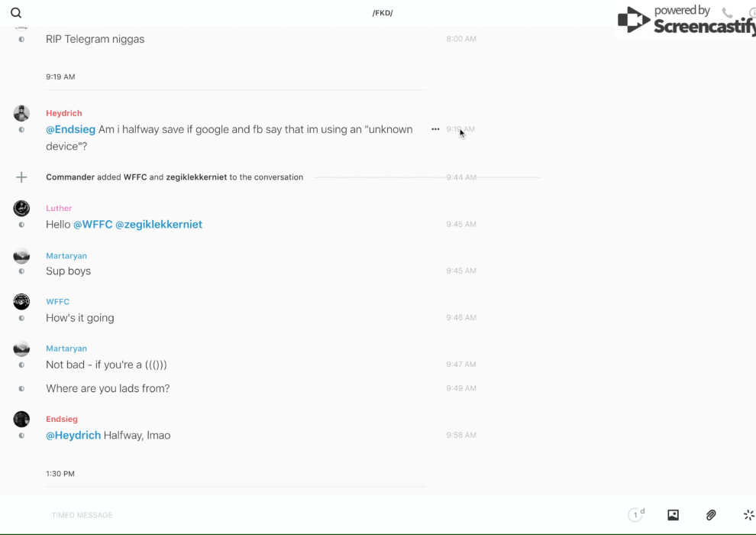Attach a file using the paperclip icon
The width and height of the screenshot is (756, 535).
pos(711,515)
